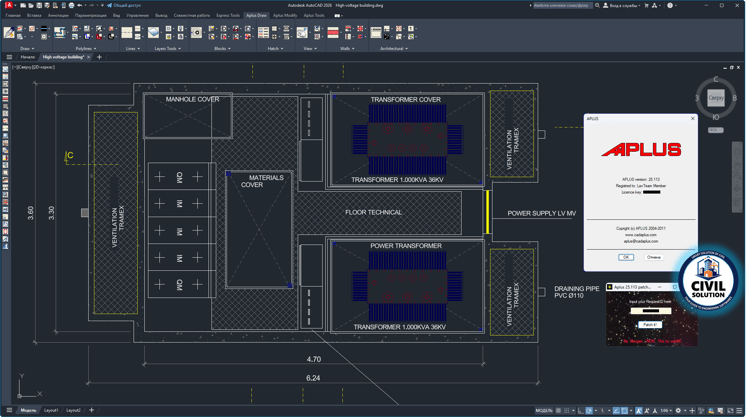The height and width of the screenshot is (417, 750).
Task: Switch to the Aplus Modify ribbon tab
Action: pyautogui.click(x=285, y=15)
